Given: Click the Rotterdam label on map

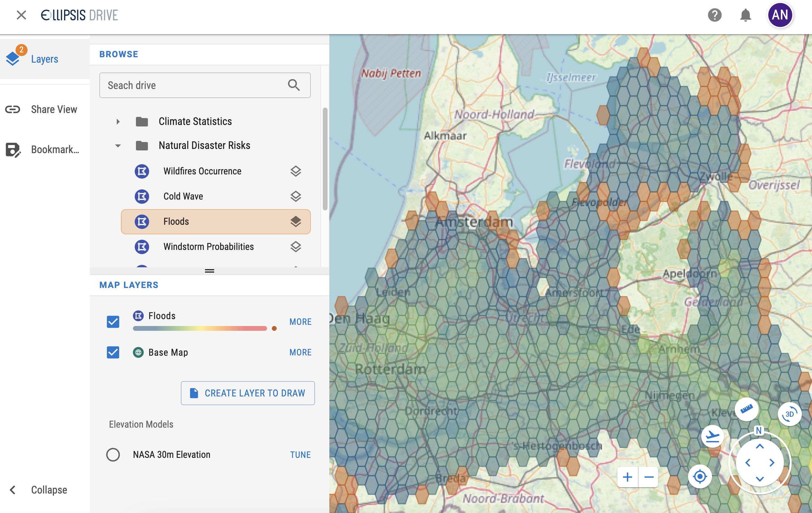Looking at the screenshot, I should coord(390,369).
